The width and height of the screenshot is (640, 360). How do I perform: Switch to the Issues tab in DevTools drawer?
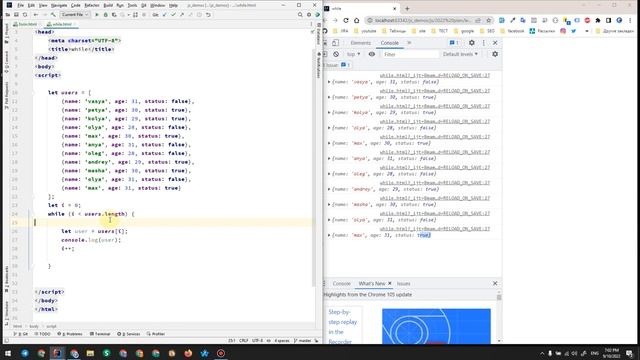pos(404,283)
